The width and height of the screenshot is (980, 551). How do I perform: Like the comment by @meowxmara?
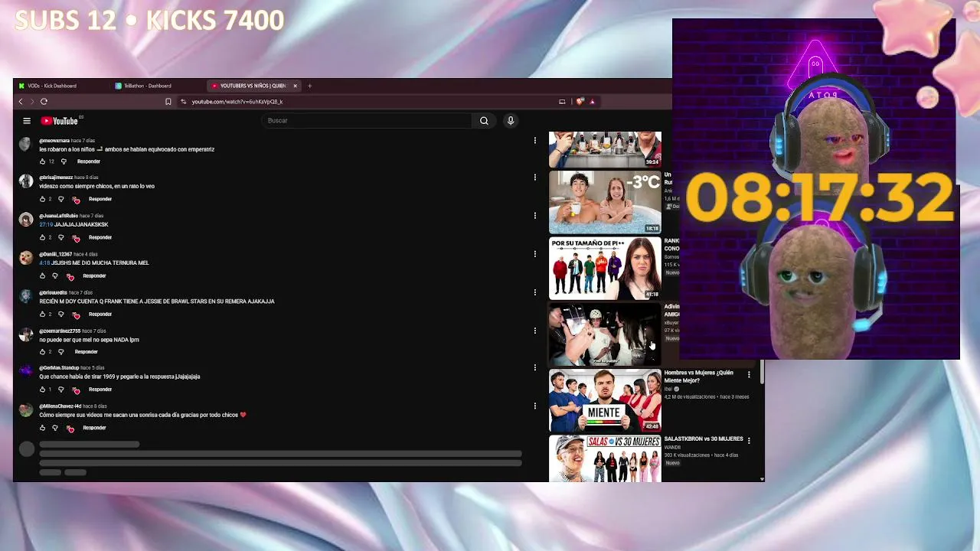[x=43, y=161]
